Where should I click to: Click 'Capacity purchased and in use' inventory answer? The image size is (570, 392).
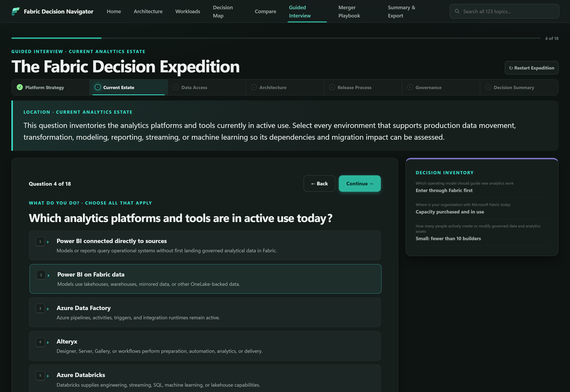pyautogui.click(x=450, y=212)
